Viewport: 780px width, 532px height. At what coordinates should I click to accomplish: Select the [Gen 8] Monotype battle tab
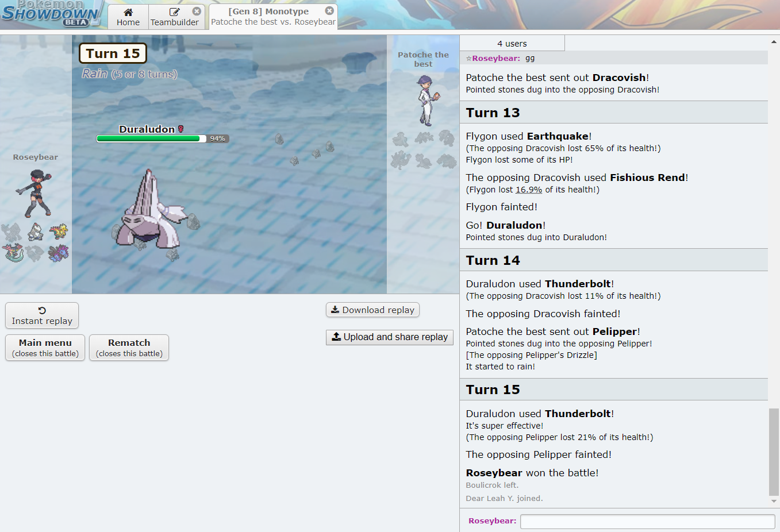point(273,17)
